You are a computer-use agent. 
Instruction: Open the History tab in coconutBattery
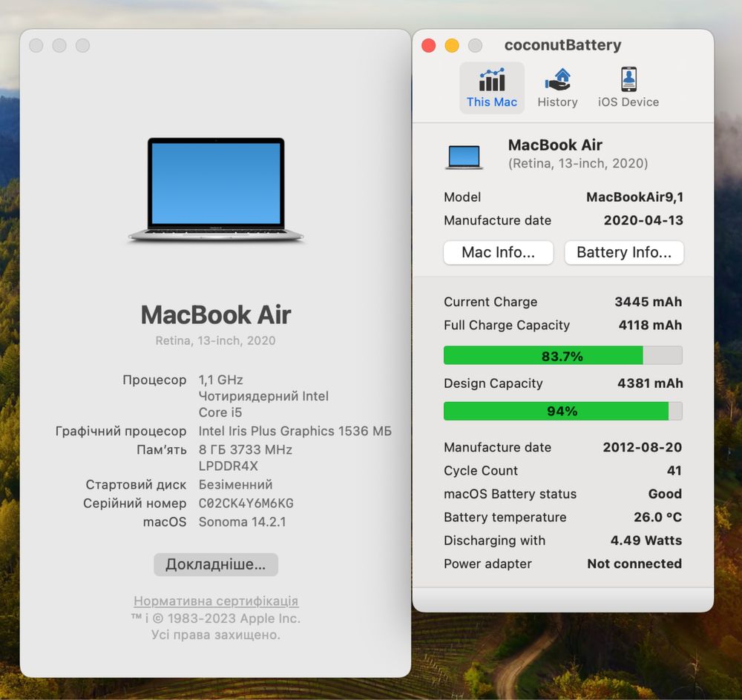pyautogui.click(x=557, y=88)
